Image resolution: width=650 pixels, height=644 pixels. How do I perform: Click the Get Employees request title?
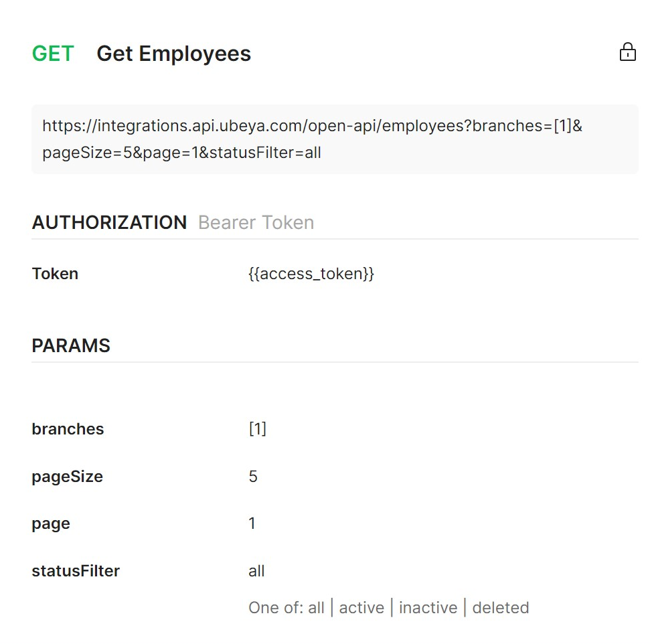(x=173, y=54)
